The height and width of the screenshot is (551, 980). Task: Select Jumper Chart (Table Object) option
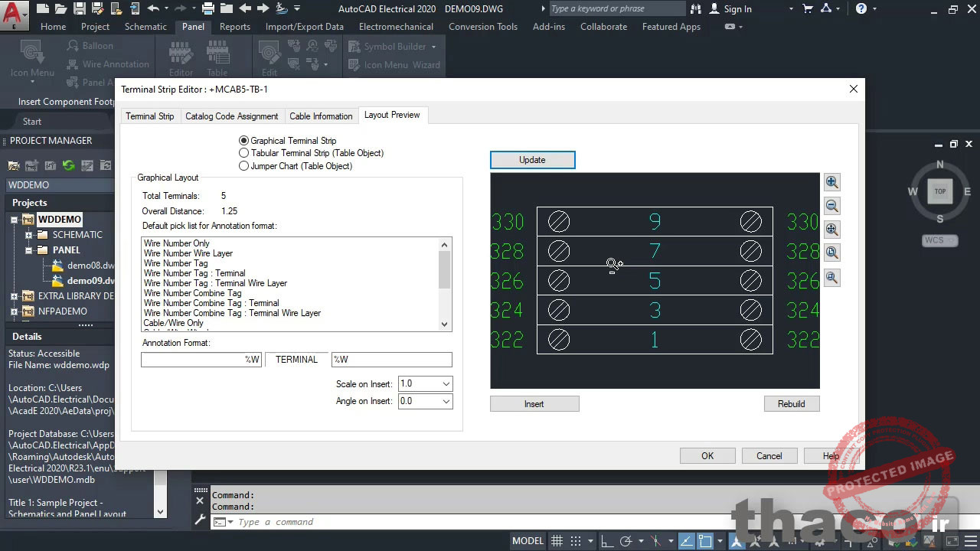point(243,166)
